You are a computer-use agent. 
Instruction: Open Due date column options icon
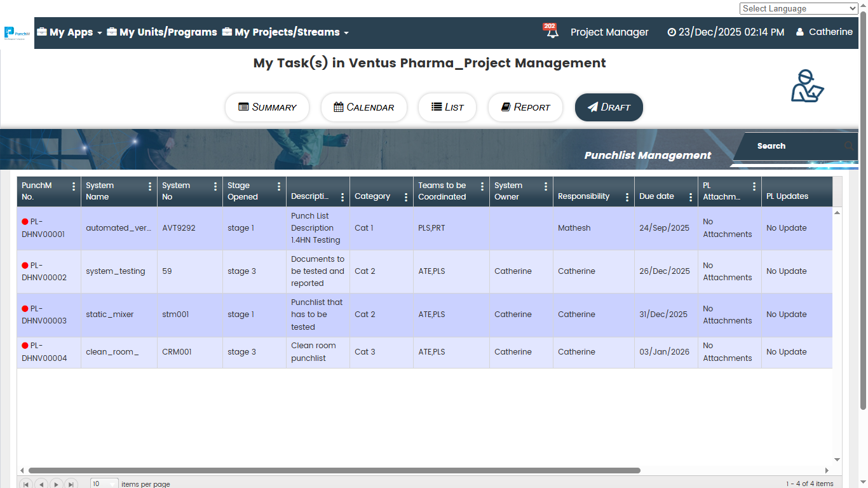click(691, 197)
